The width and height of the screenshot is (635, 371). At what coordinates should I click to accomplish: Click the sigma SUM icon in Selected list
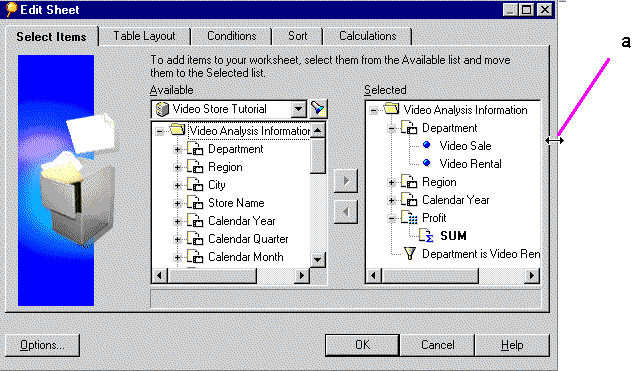426,235
